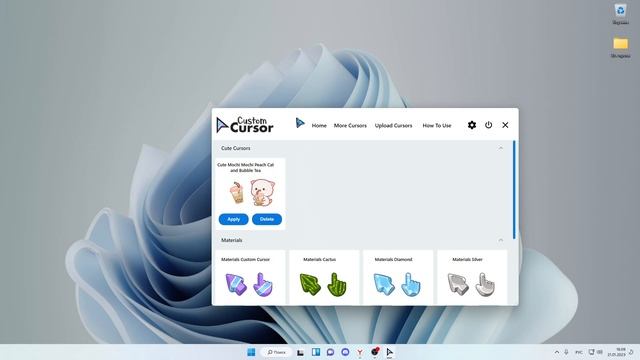640x360 pixels.
Task: Click the microphone tray icon
Action: (567, 352)
